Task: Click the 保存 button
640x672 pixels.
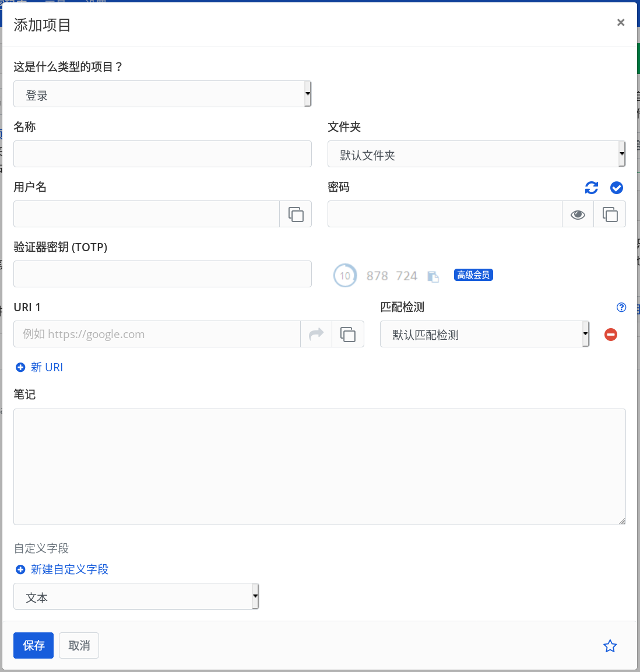Action: click(33, 646)
